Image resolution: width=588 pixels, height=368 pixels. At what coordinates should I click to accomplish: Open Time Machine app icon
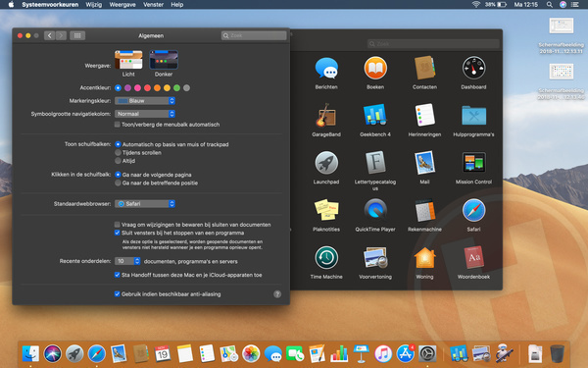coord(326,257)
